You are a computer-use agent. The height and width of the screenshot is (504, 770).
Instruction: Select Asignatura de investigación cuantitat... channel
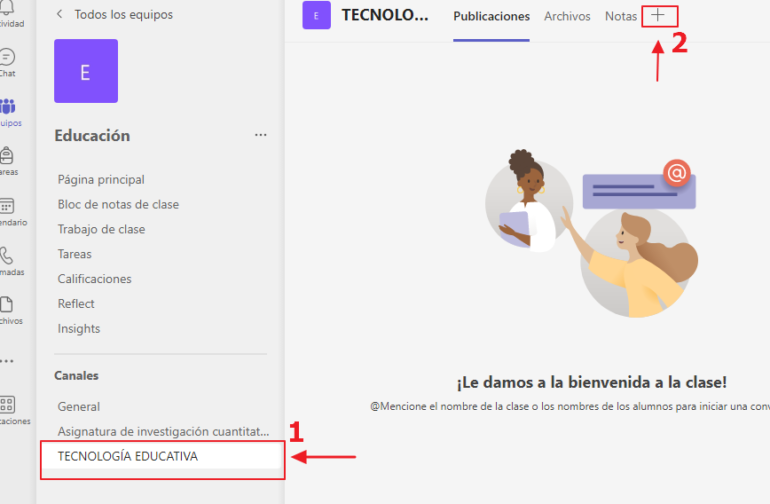[x=164, y=432]
